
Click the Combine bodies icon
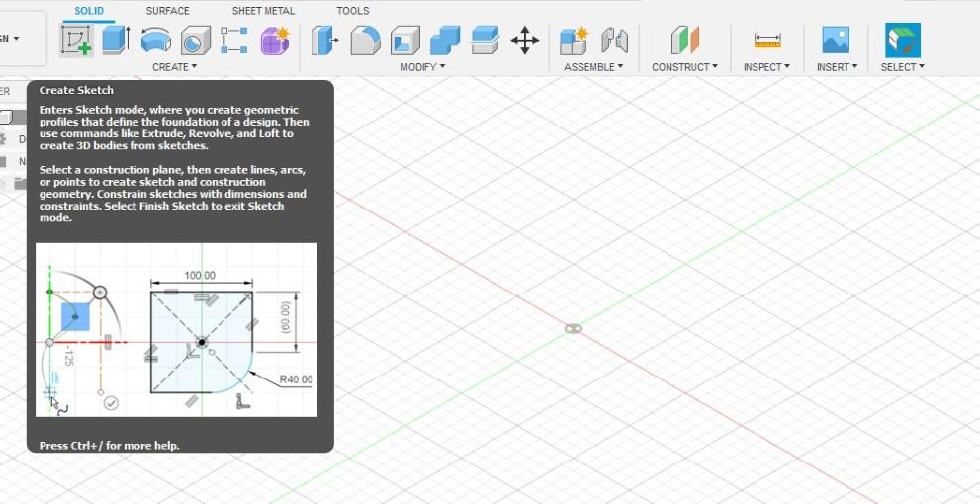[445, 41]
